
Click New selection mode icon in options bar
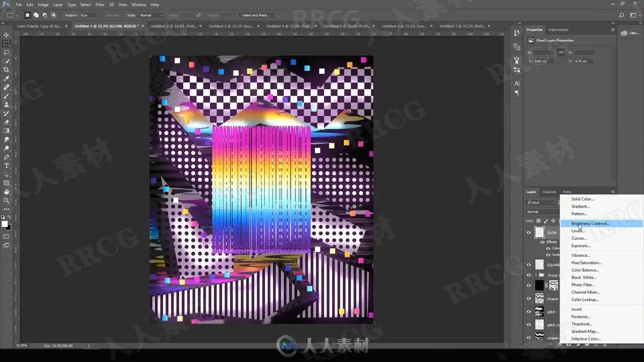click(x=28, y=15)
